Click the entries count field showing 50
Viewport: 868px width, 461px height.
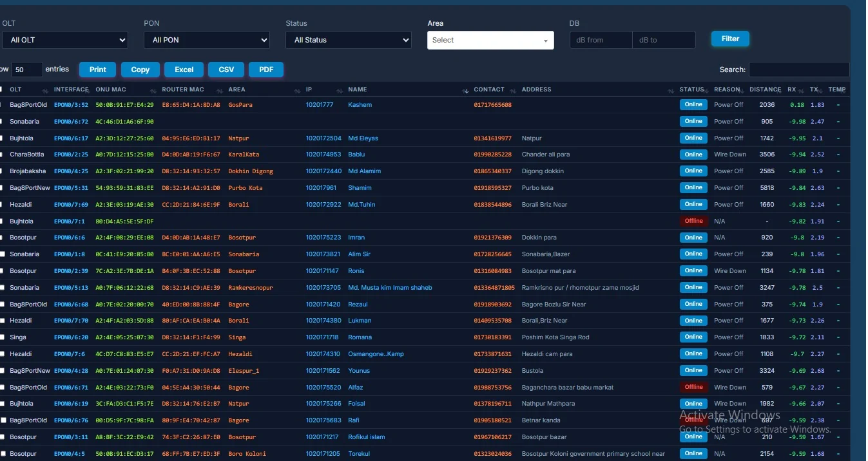(x=27, y=70)
